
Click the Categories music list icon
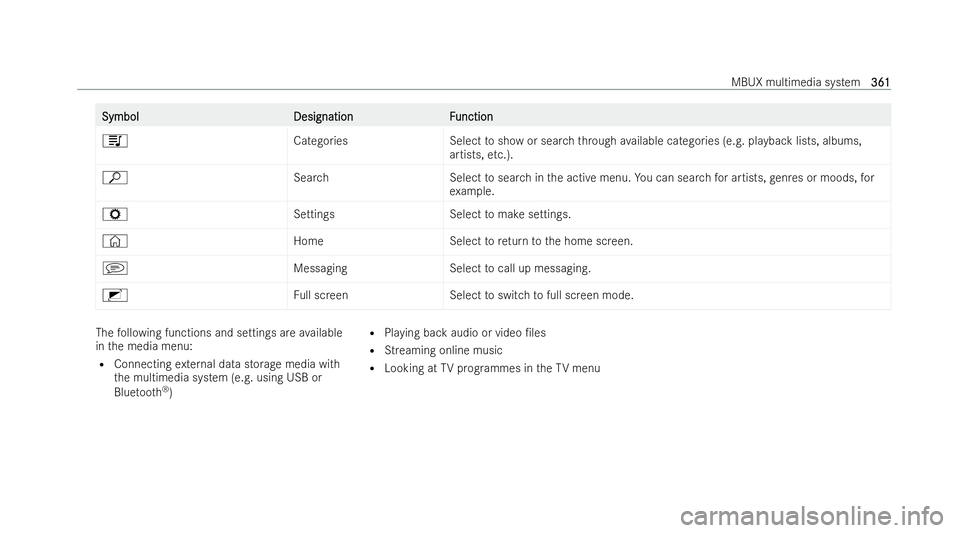pyautogui.click(x=115, y=141)
